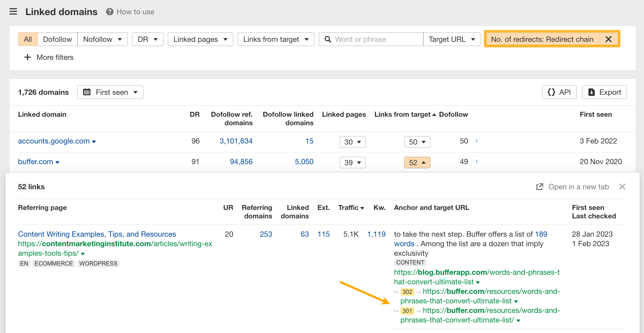Toggle Dofollow filter on
644x333 pixels.
56,39
